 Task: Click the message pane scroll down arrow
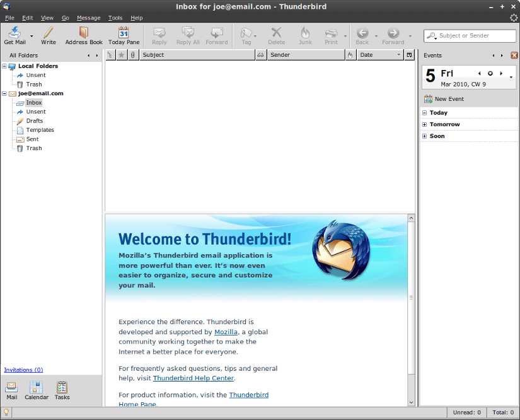click(411, 402)
